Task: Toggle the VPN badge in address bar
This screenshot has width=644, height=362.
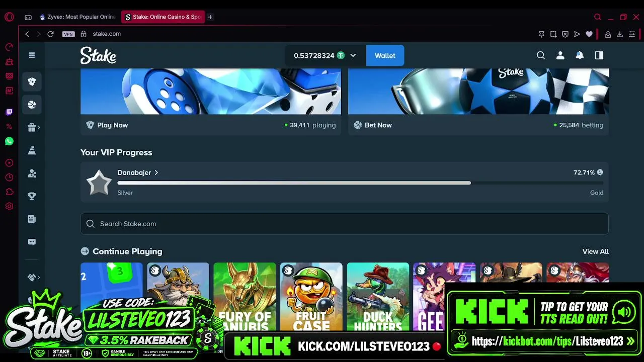Action: [x=68, y=34]
